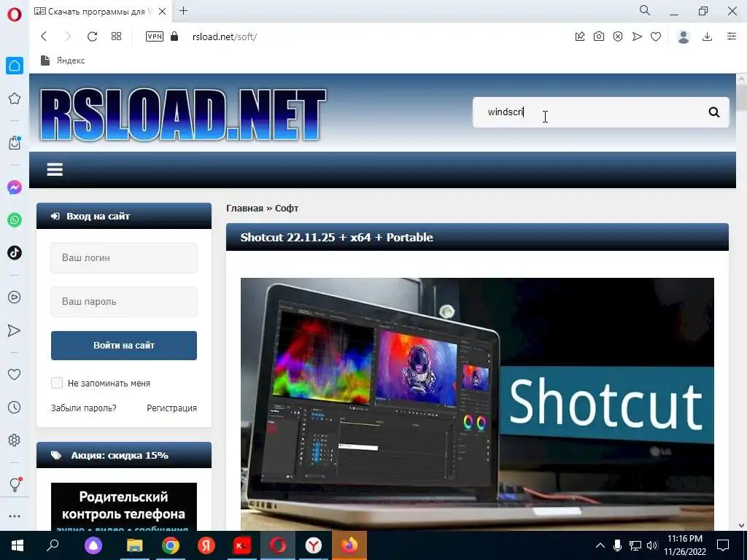Click the edit/share page icon in address bar
This screenshot has height=560, width=747.
coord(580,36)
